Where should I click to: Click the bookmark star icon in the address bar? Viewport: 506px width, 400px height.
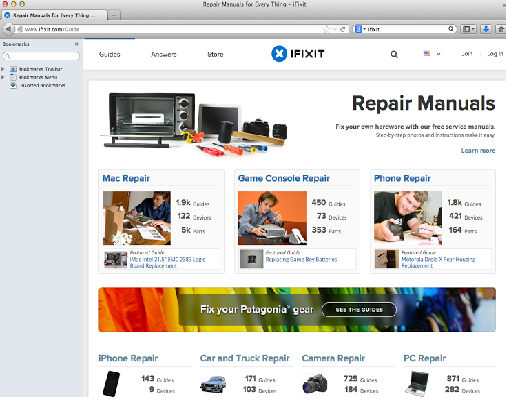point(327,29)
